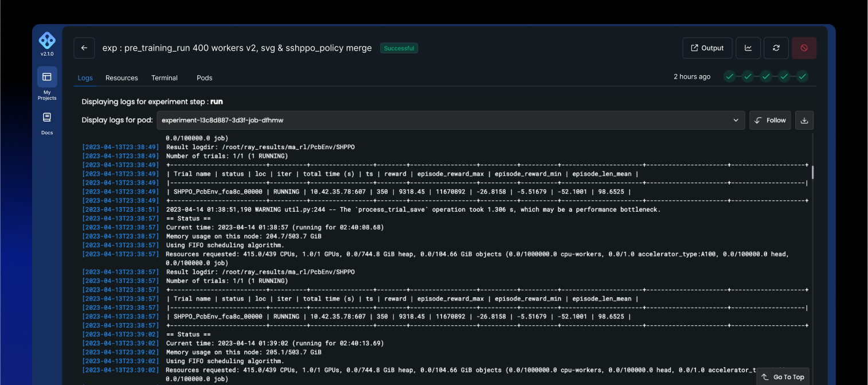Click the experiment title text

(237, 48)
